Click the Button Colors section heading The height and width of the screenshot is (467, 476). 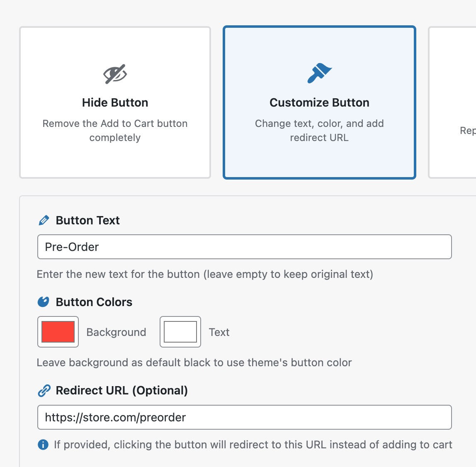click(x=93, y=302)
